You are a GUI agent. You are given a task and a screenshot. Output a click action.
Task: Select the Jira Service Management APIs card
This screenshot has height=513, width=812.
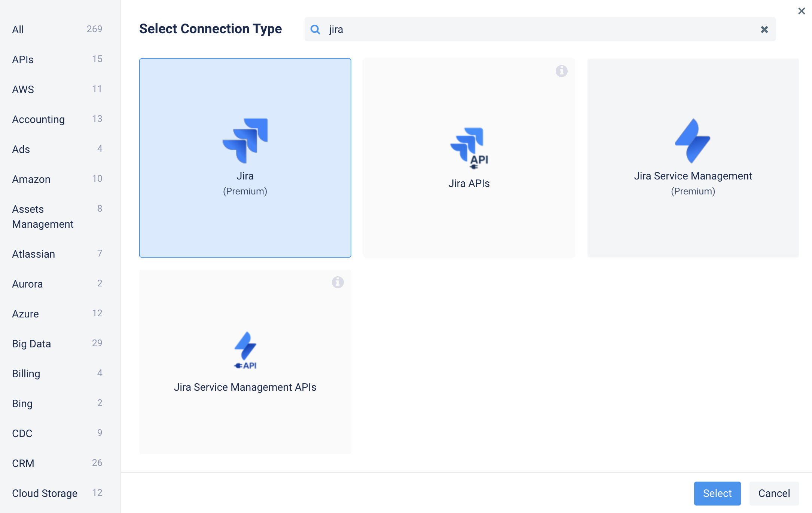[245, 362]
